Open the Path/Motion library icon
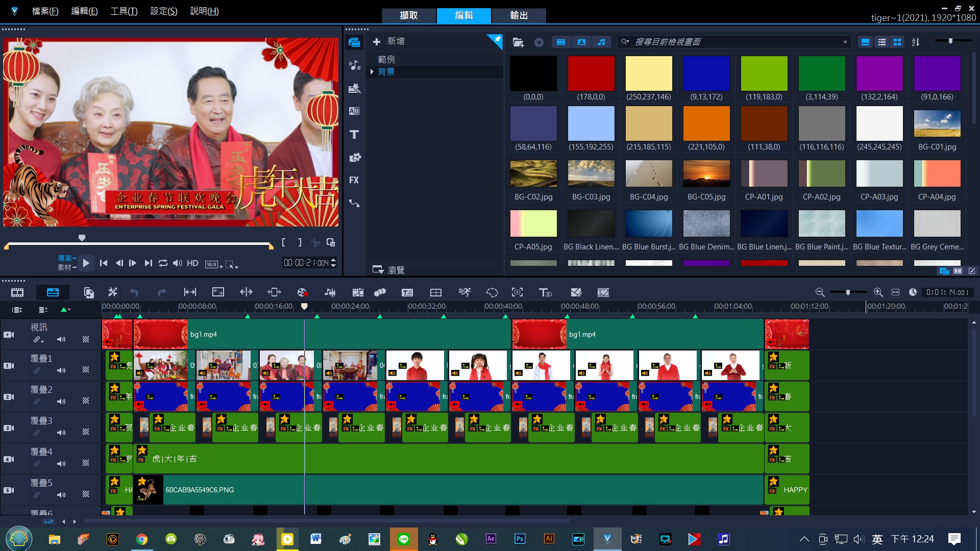This screenshot has width=980, height=551. (x=354, y=203)
